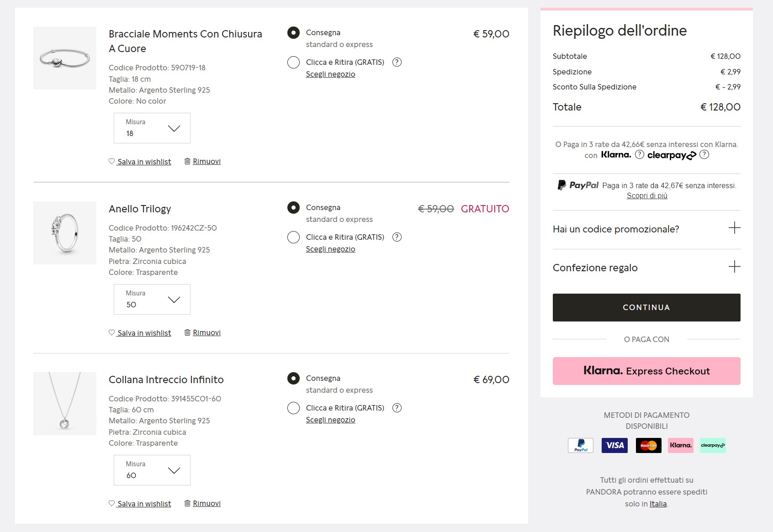This screenshot has height=532, width=773.
Task: Open PayPal Scopri di più link
Action: [646, 196]
